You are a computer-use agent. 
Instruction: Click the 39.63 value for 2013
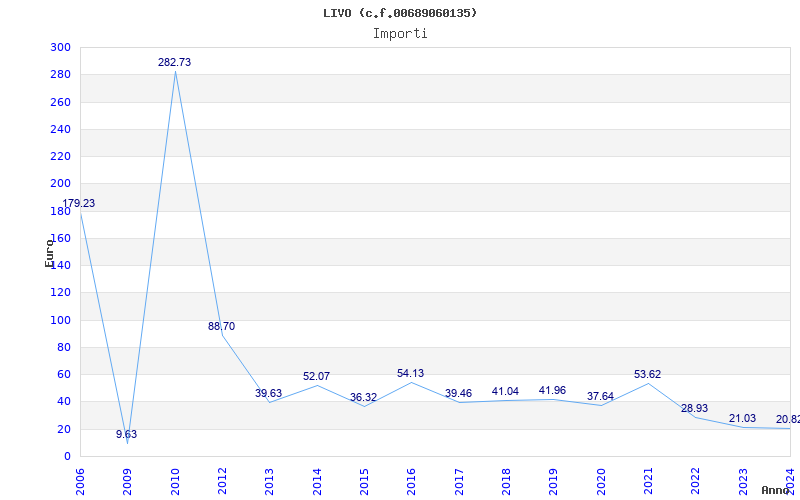coord(268,393)
